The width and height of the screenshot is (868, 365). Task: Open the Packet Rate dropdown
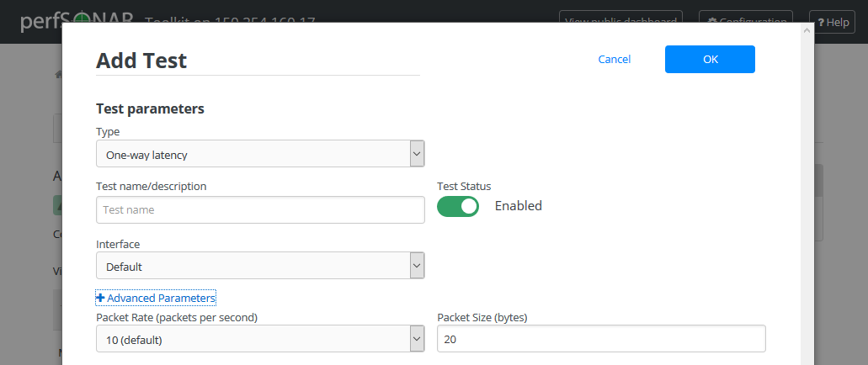260,338
